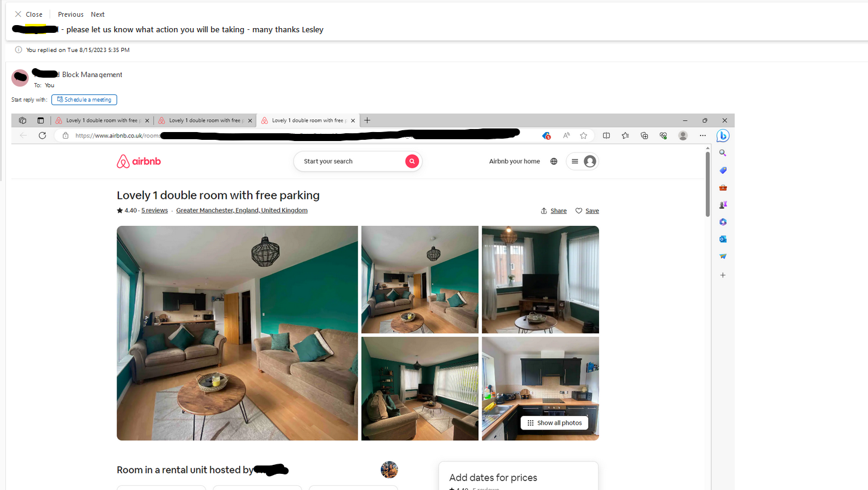
Task: Click the padlock site info icon
Action: 65,136
